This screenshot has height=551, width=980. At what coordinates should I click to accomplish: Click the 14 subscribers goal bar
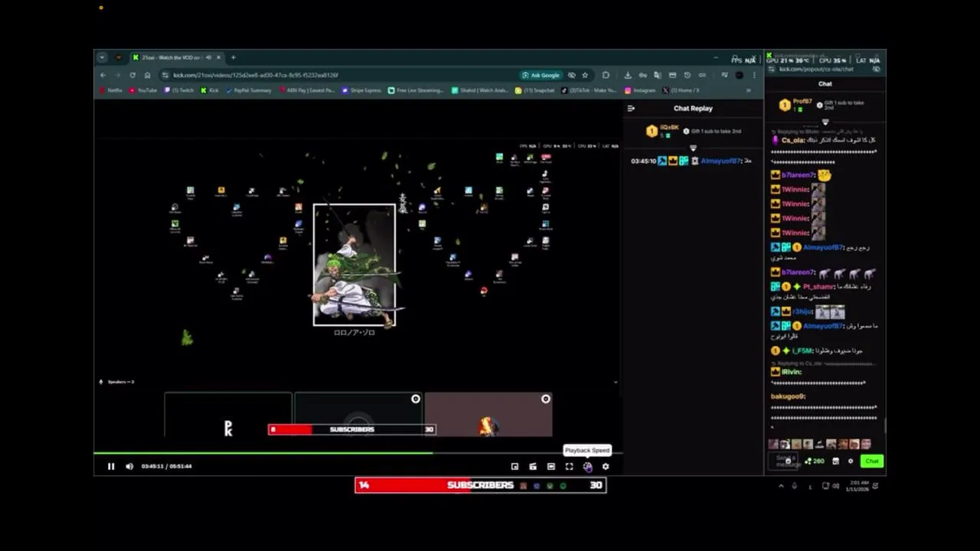(x=480, y=485)
